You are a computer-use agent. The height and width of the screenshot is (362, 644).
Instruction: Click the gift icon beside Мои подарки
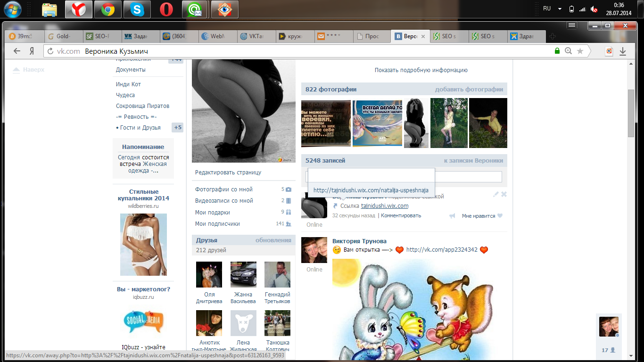click(x=289, y=213)
